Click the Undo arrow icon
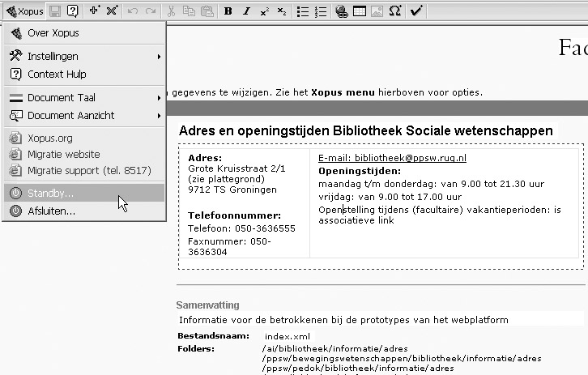Screen dimensions: 588x375 (x=132, y=11)
